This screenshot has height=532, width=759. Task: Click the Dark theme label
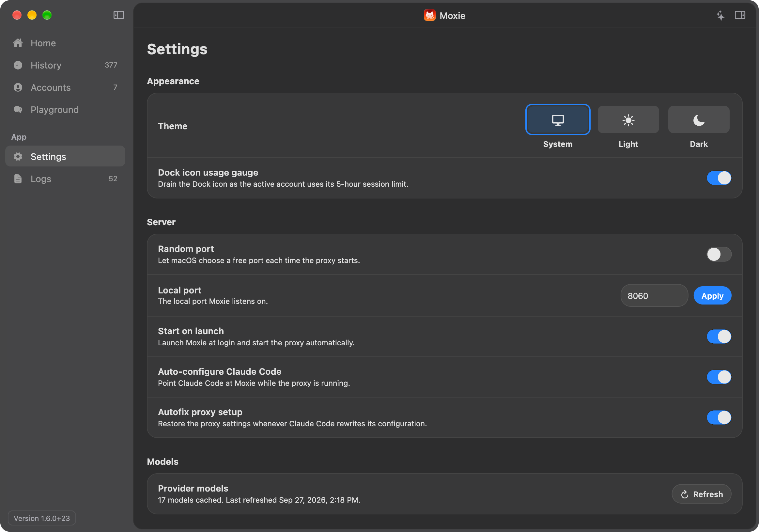(699, 144)
